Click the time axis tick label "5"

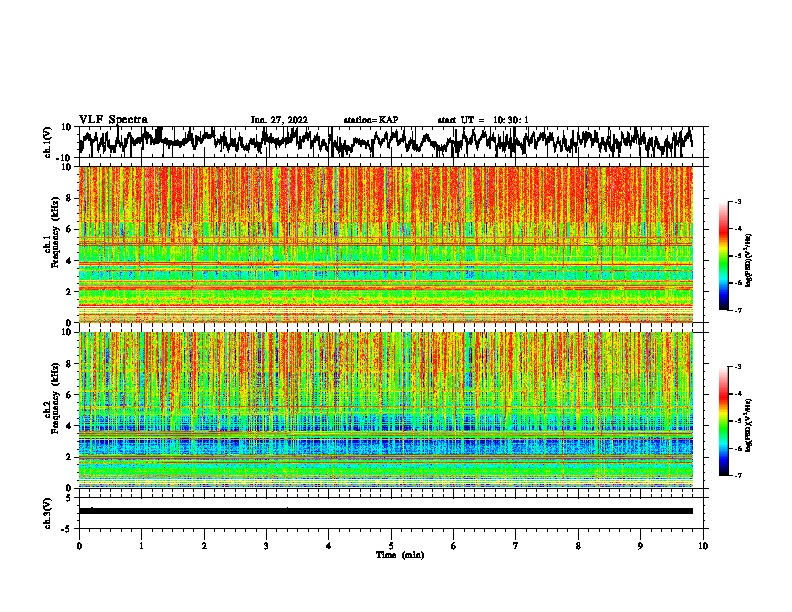point(391,546)
